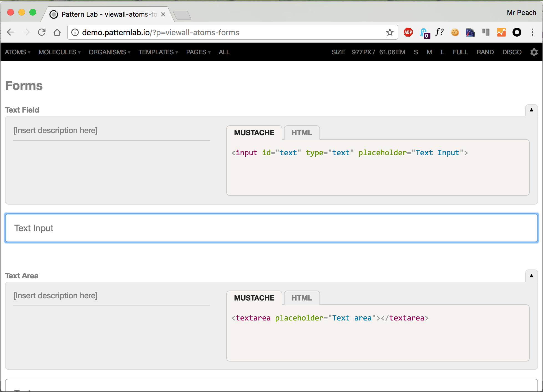
Task: Open the Ghostery ghost extension icon
Action: point(425,33)
